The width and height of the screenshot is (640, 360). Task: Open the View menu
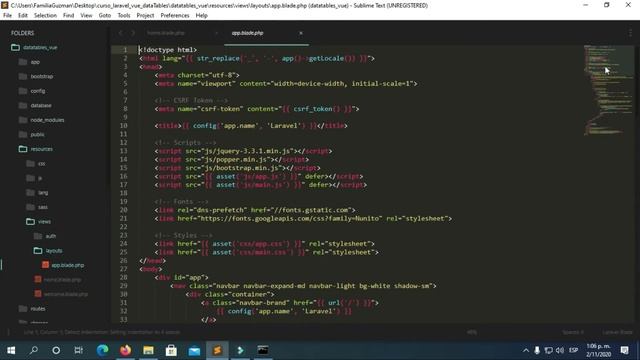(86, 16)
